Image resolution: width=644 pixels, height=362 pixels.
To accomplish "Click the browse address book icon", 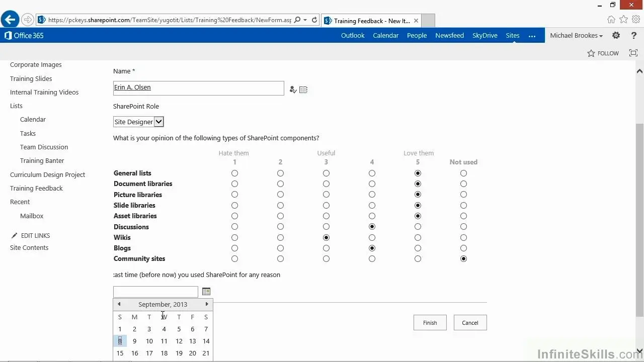I will pyautogui.click(x=303, y=89).
